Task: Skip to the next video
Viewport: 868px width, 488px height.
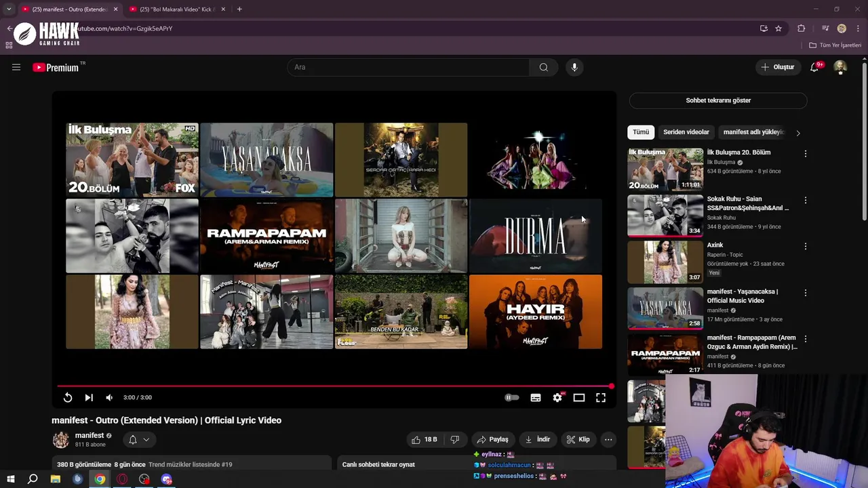Action: 89,398
